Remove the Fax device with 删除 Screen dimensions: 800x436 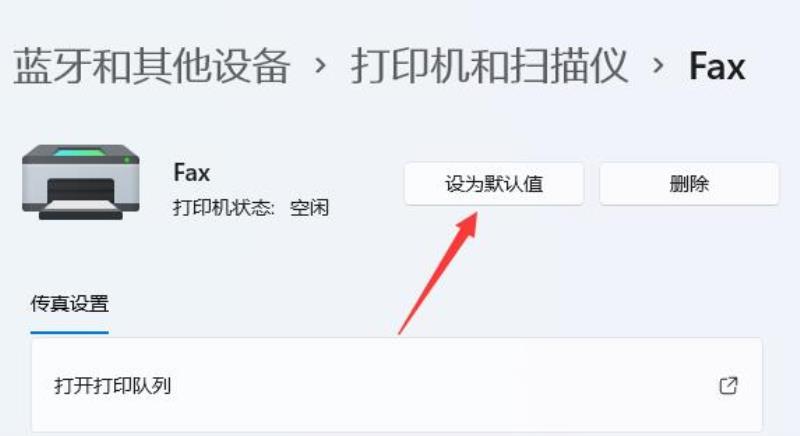[689, 184]
